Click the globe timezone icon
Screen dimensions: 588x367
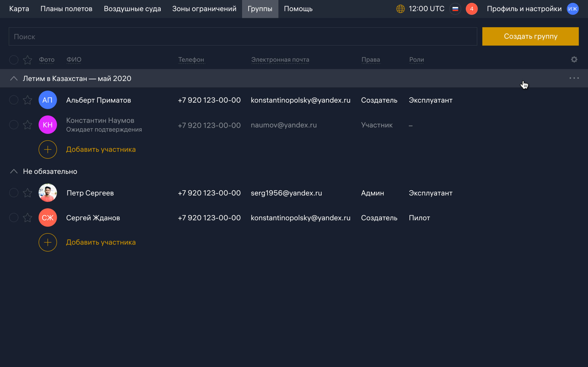point(400,9)
